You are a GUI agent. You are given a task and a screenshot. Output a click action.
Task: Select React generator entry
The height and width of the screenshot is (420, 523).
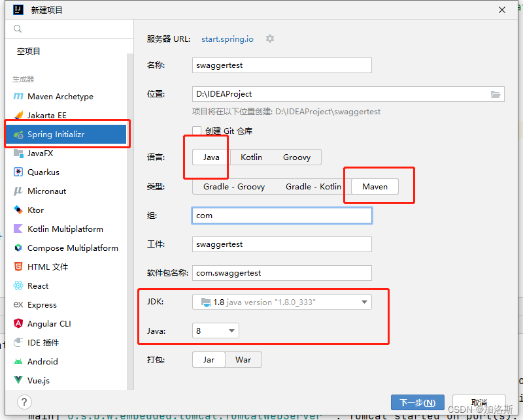pyautogui.click(x=66, y=285)
